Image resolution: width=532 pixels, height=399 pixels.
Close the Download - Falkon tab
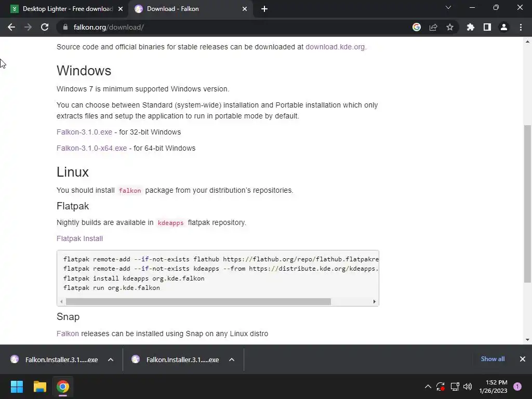pyautogui.click(x=245, y=9)
